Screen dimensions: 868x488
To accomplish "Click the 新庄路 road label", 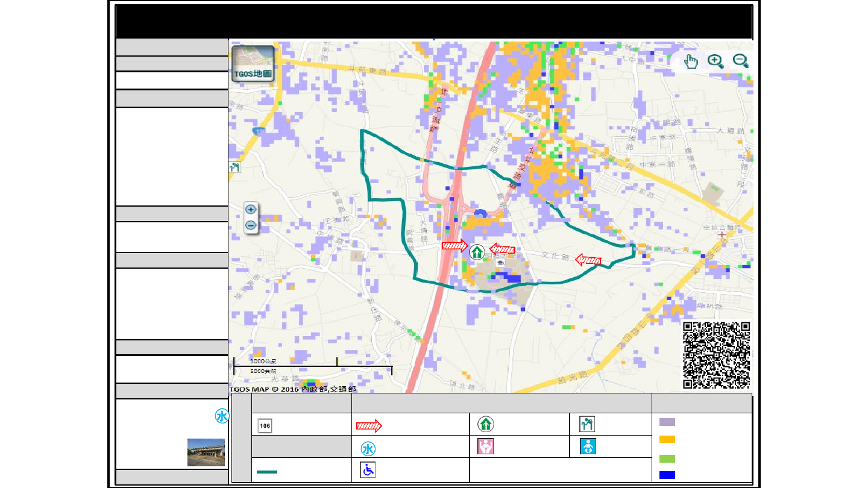I will (x=376, y=309).
